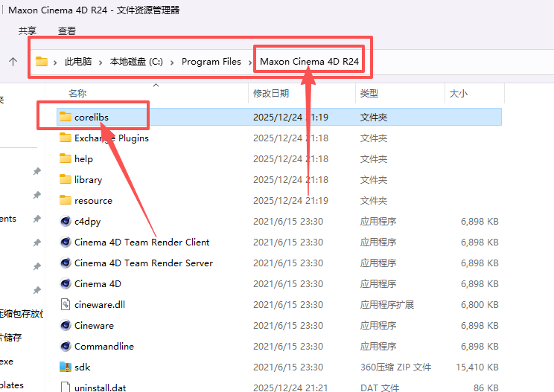Click the 应用程序扩展 type of cineware.dll
The image size is (554, 392).
pyautogui.click(x=387, y=304)
